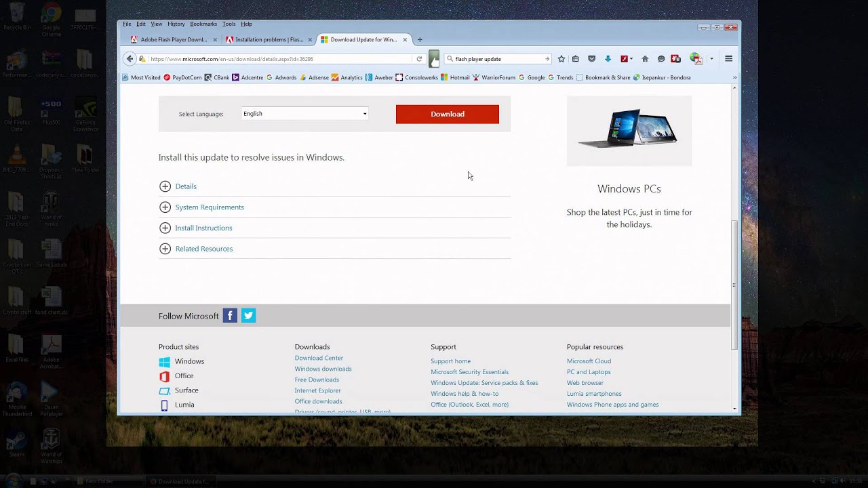Click the Surface product icon
Viewport: 868px width, 488px height.
click(164, 391)
